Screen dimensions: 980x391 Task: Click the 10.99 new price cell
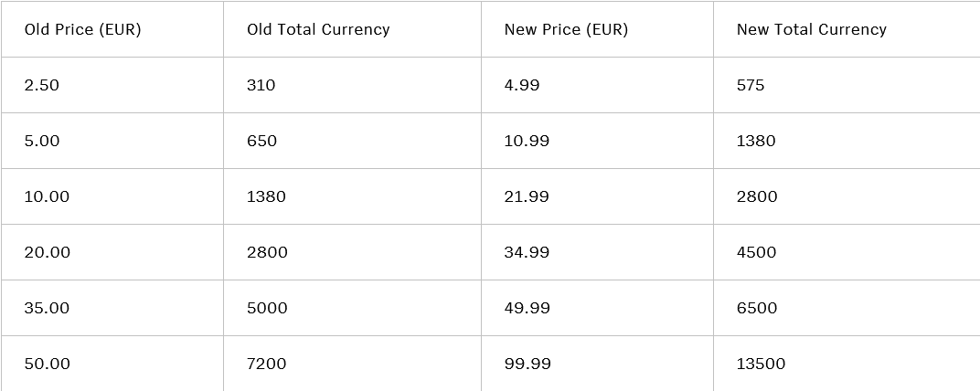pyautogui.click(x=527, y=141)
